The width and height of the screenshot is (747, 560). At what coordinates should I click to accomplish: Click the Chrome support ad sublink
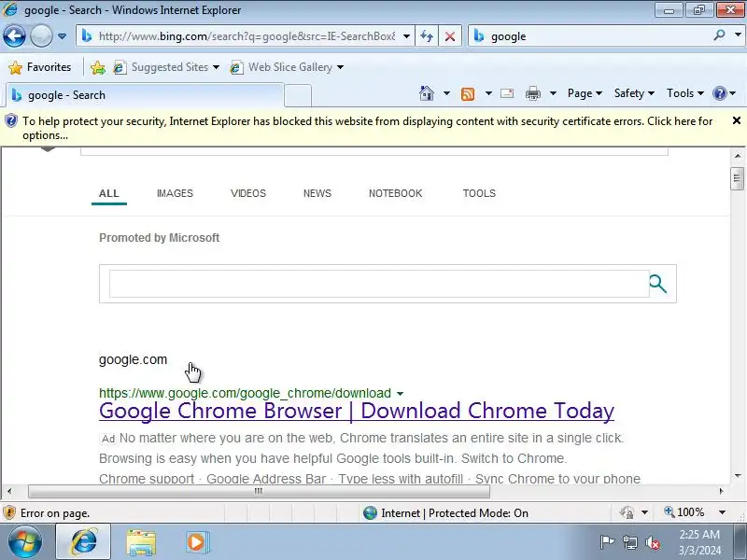point(147,478)
